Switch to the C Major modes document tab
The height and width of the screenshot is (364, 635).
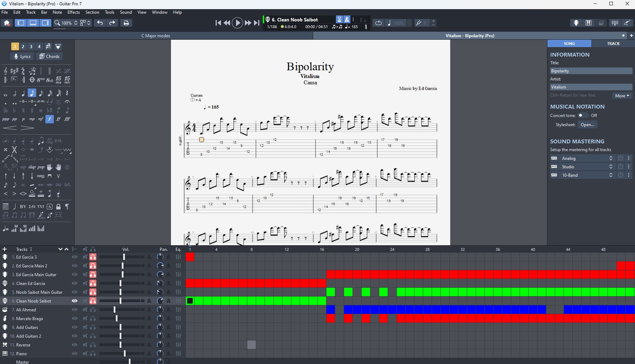[x=155, y=36]
